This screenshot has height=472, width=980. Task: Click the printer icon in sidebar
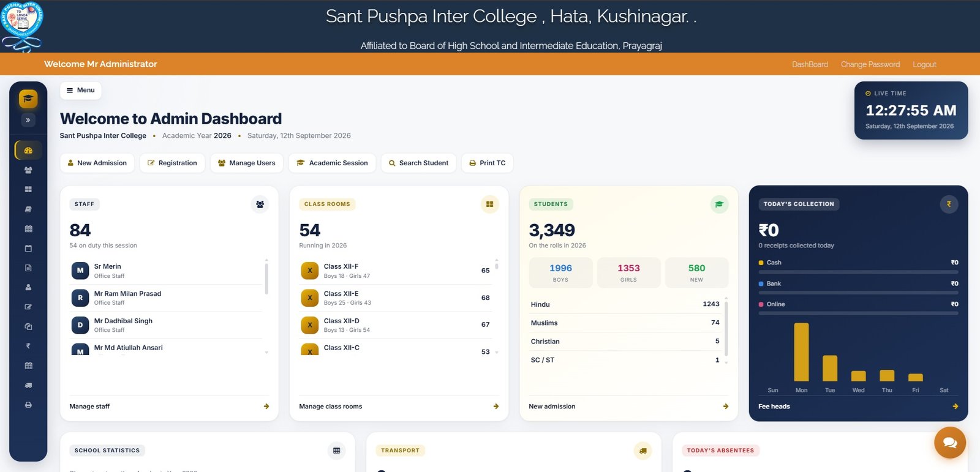click(x=28, y=405)
